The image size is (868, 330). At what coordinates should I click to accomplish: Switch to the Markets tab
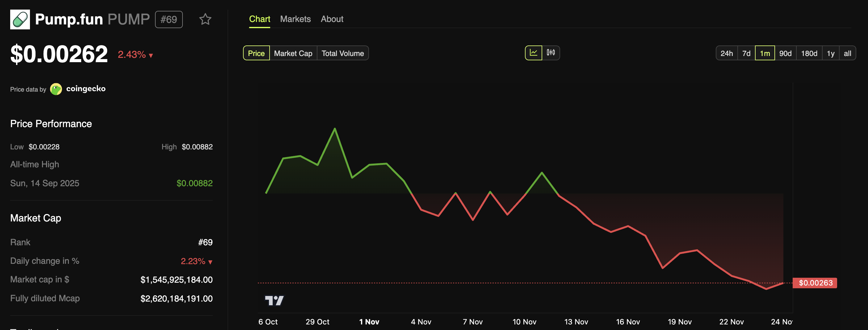(295, 19)
